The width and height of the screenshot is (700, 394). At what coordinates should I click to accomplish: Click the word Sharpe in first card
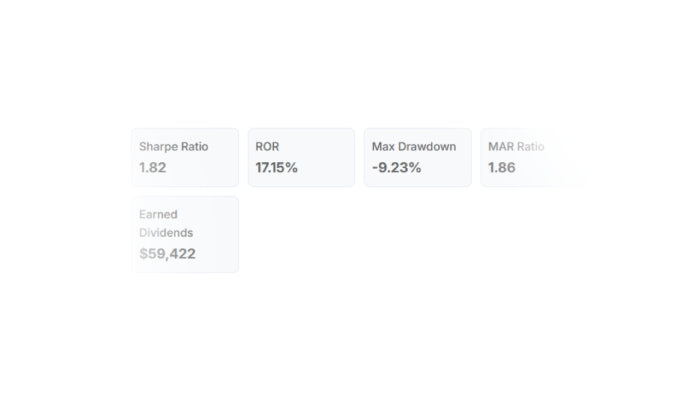pos(158,147)
